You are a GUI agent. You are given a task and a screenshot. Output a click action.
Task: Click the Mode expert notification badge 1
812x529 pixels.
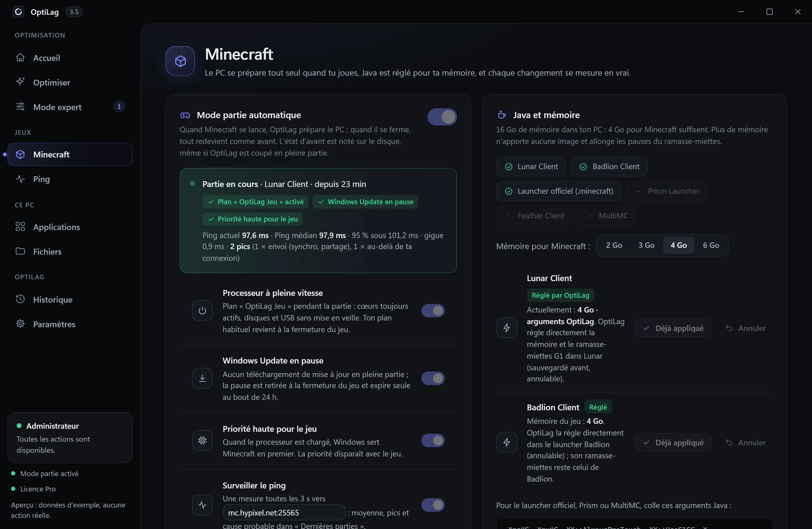coord(119,106)
